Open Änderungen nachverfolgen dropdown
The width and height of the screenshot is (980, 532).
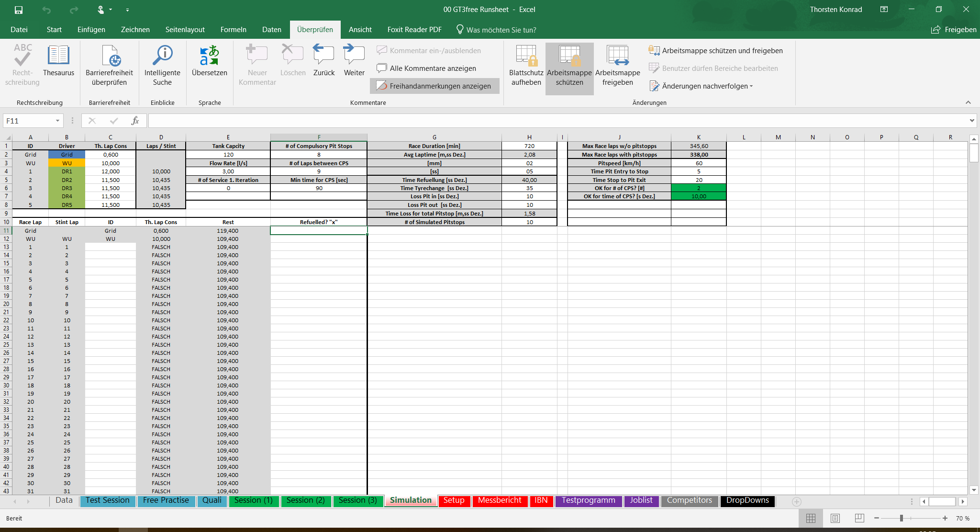(702, 86)
